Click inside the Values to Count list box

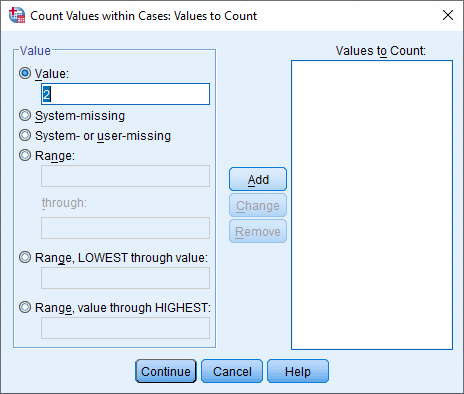pos(372,205)
